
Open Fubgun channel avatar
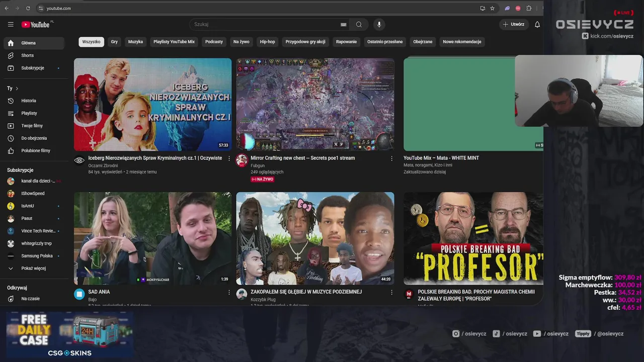pos(242,160)
